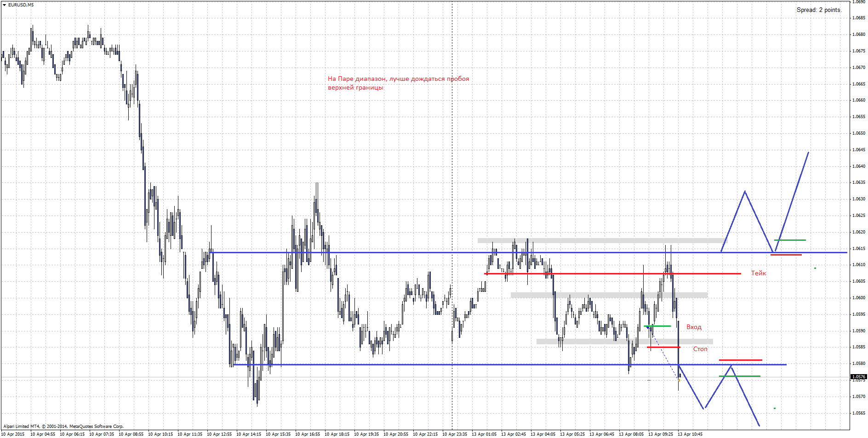The height and width of the screenshot is (438, 868).
Task: Click time label '10 Apr 08:55'
Action: tap(131, 434)
